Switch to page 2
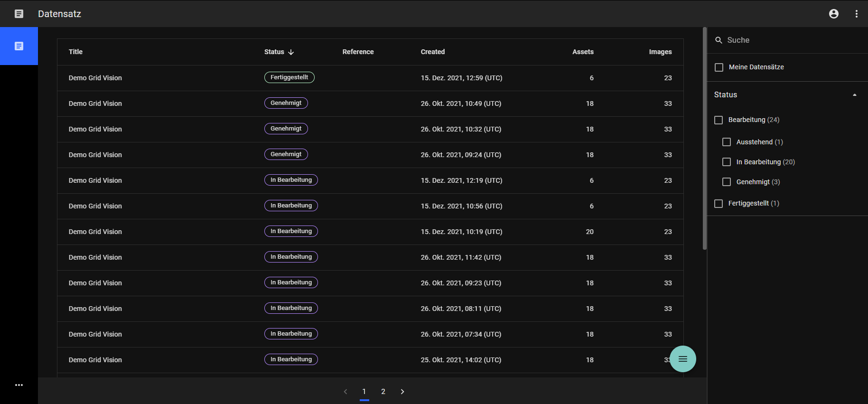Screen dimensions: 868x404 383,392
